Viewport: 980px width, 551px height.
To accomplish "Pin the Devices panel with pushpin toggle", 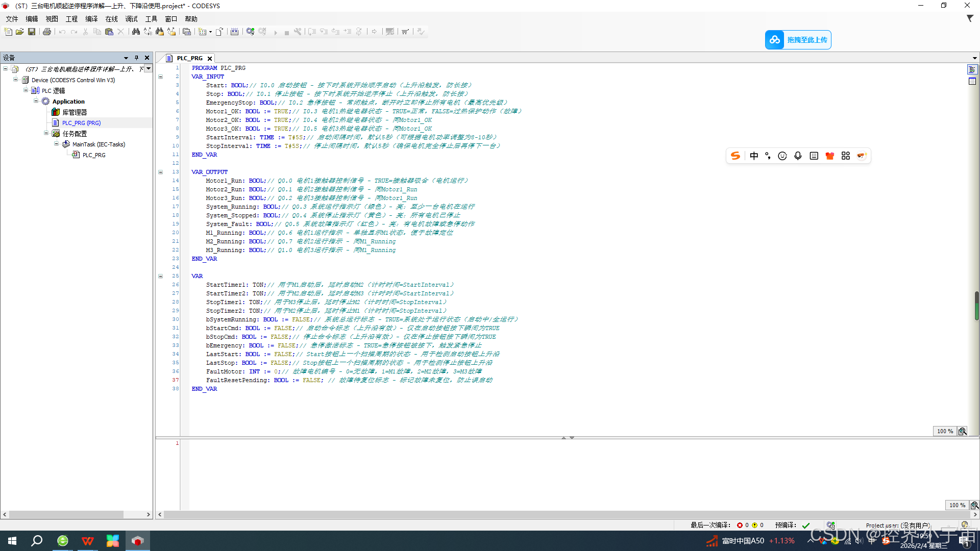I will [x=136, y=58].
